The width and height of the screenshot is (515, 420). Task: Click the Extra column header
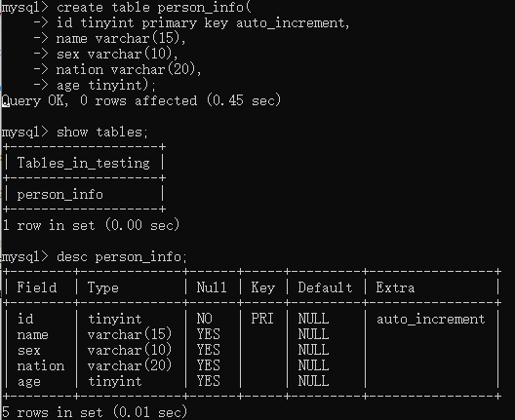tap(395, 287)
